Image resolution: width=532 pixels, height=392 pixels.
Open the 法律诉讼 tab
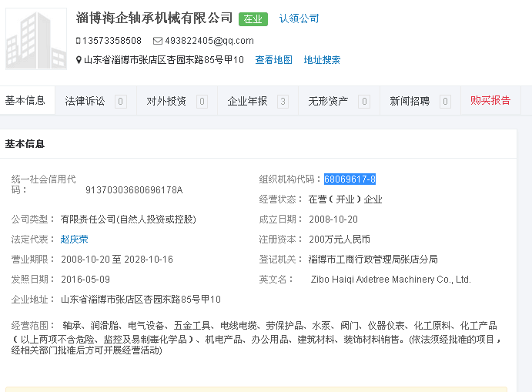click(x=85, y=101)
